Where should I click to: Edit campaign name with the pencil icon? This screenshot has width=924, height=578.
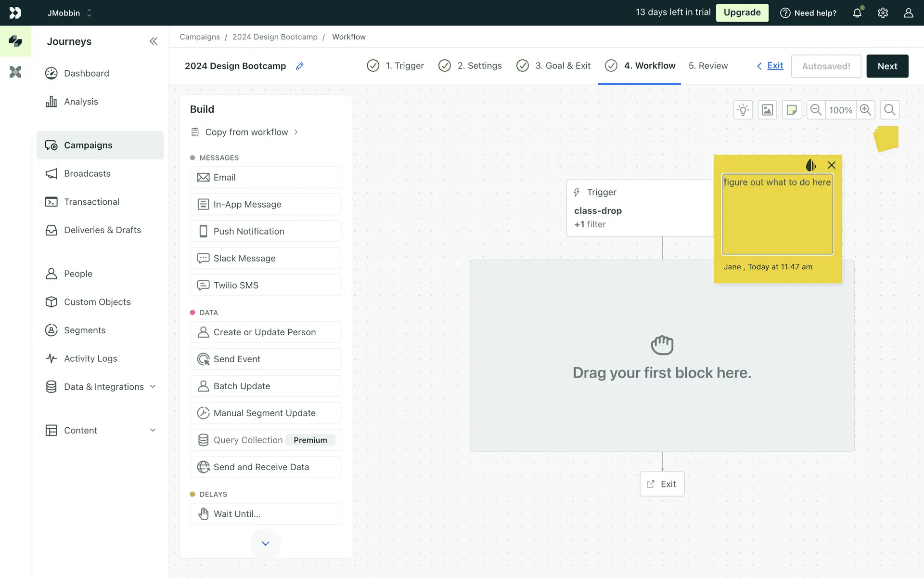point(299,66)
